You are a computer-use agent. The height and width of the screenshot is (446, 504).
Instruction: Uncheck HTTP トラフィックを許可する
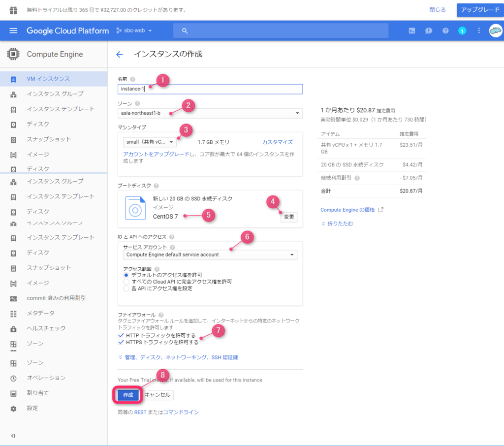coord(121,335)
